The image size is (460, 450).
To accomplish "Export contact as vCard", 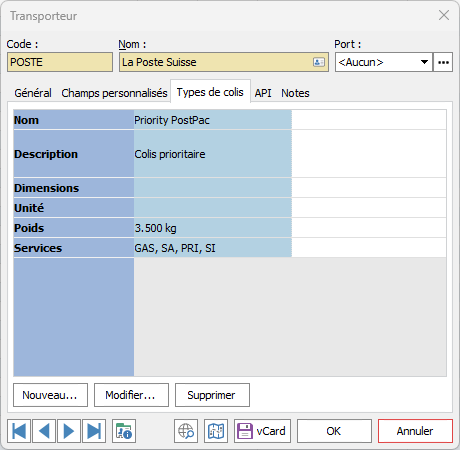I will (x=262, y=431).
